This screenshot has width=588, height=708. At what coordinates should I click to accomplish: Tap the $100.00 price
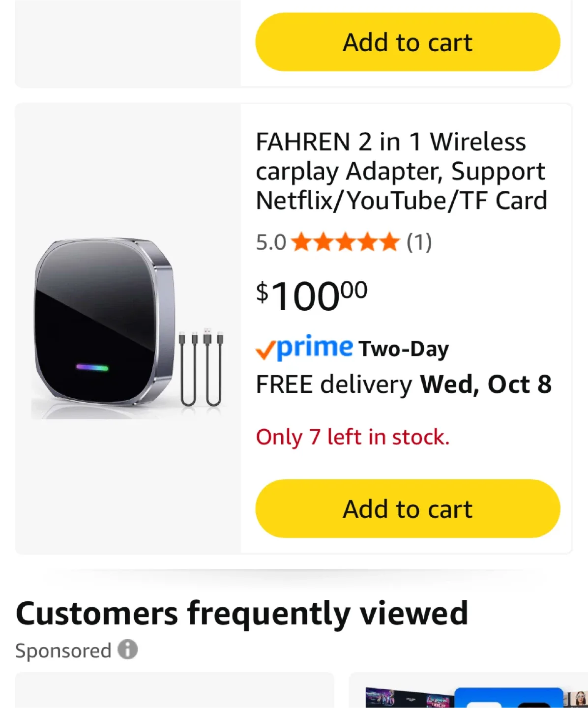pyautogui.click(x=312, y=296)
